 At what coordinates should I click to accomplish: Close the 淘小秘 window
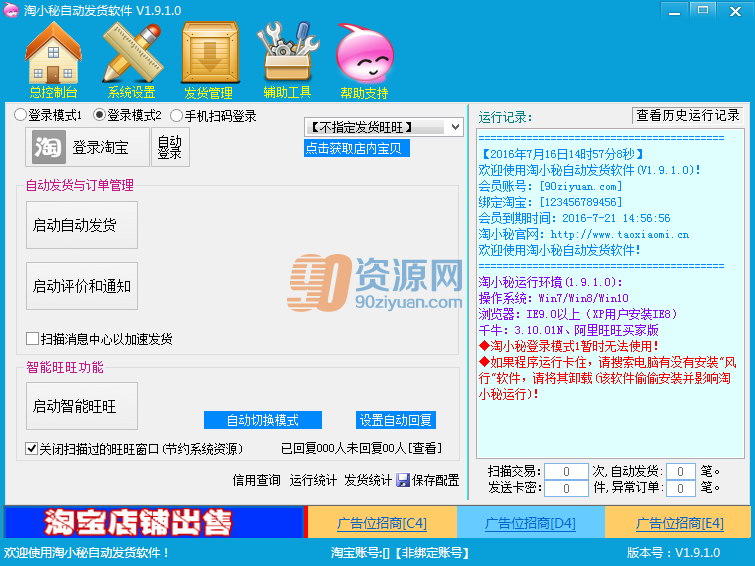pyautogui.click(x=735, y=11)
